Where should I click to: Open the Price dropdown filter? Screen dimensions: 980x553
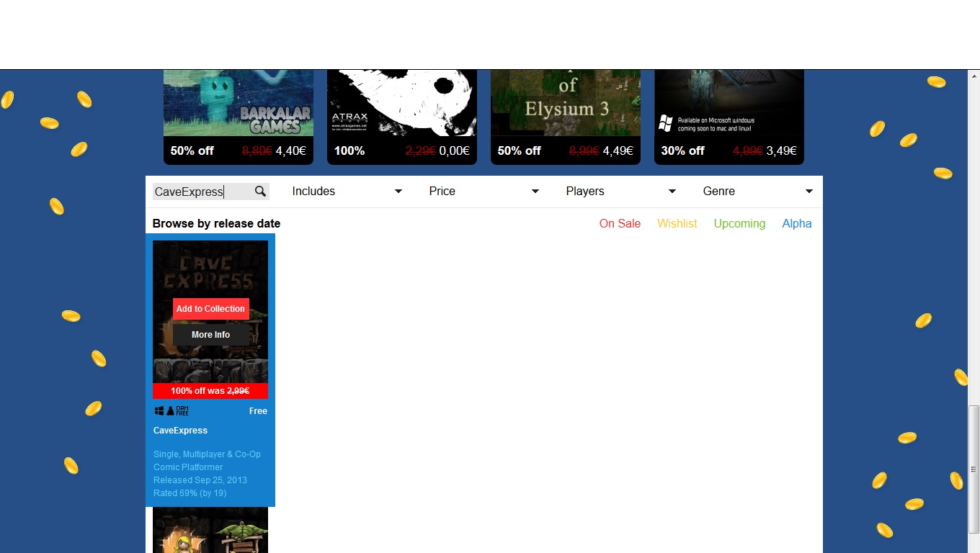pos(484,191)
